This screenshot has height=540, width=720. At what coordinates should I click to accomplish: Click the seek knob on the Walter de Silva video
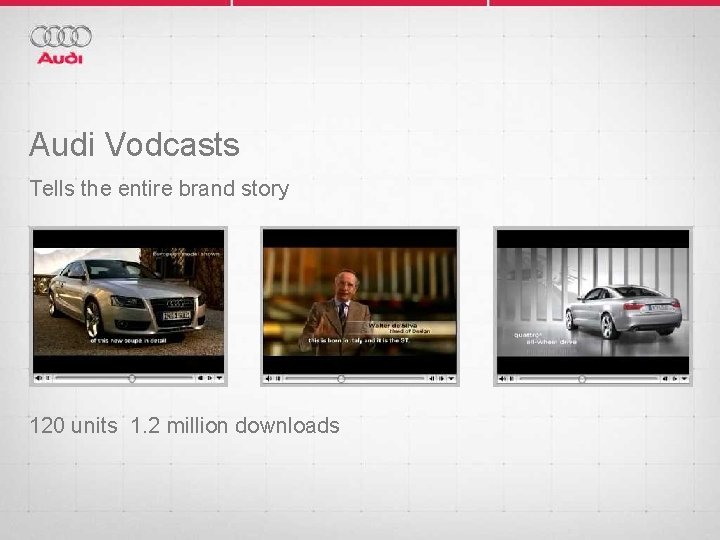[341, 379]
